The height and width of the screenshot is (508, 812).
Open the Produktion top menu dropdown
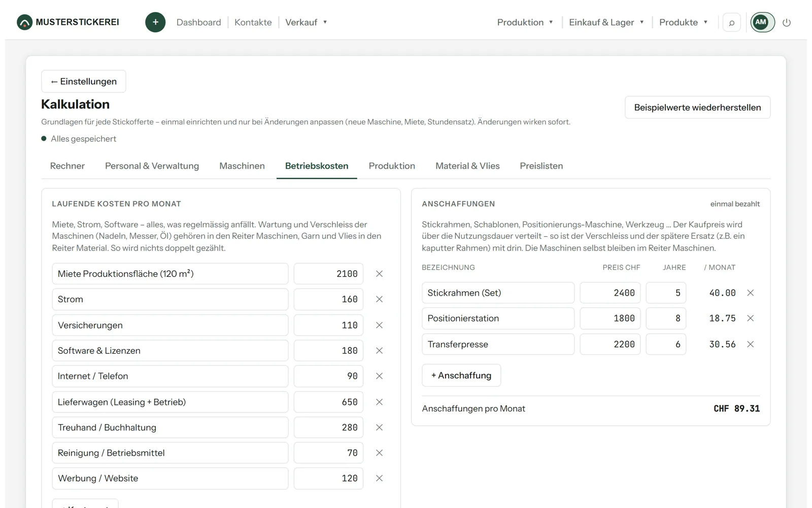525,22
